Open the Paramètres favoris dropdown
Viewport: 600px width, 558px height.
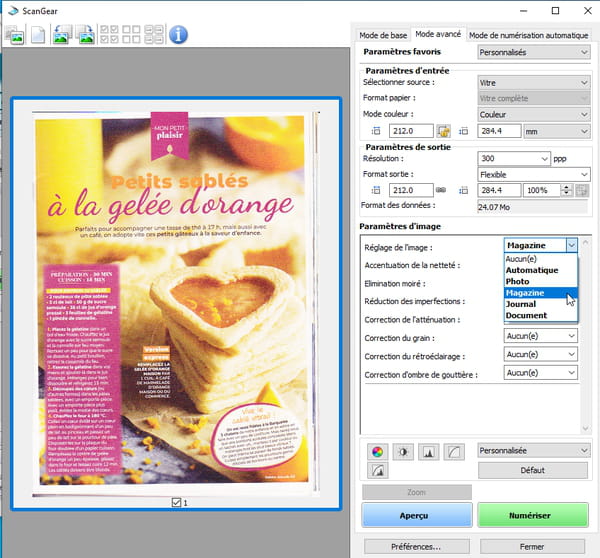point(533,52)
